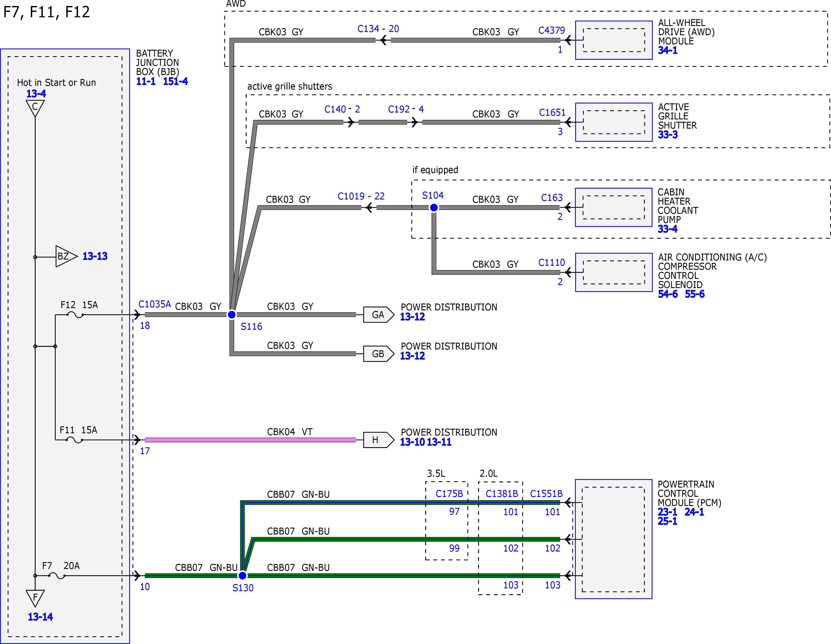
Task: Click connector label C4379
Action: click(552, 30)
